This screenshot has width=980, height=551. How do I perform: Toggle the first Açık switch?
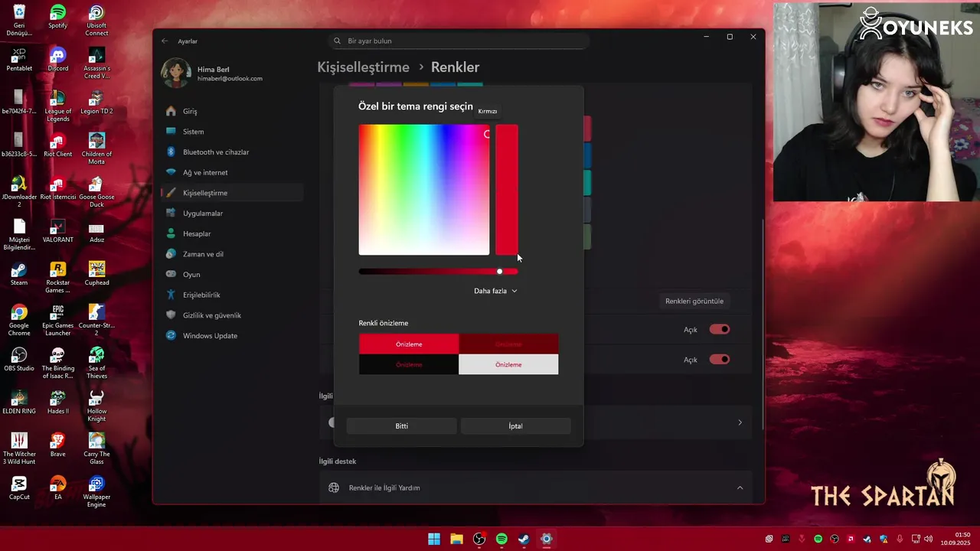click(720, 329)
